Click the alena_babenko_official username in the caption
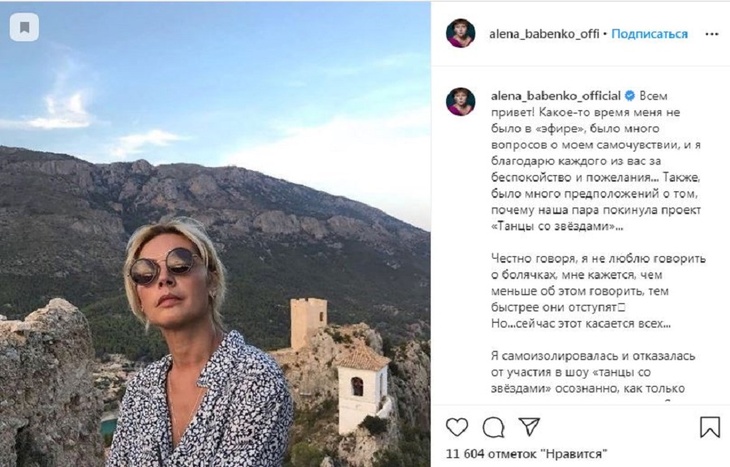The width and height of the screenshot is (730, 467). tap(556, 96)
